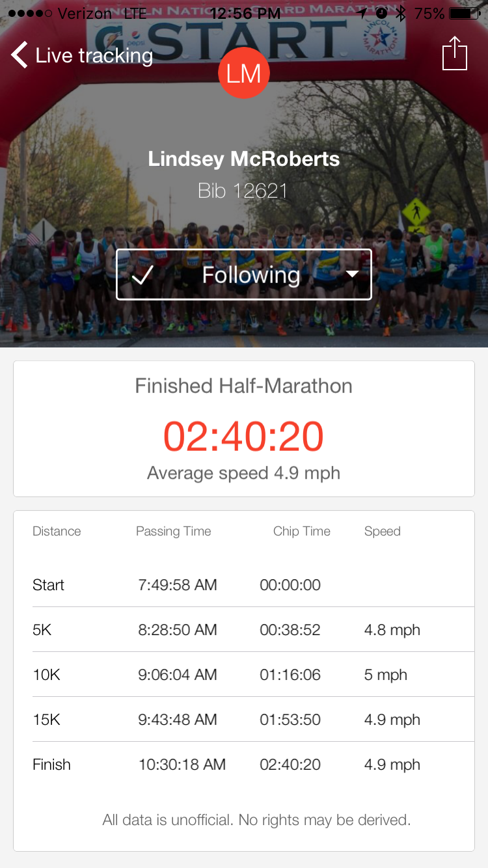488x868 pixels.
Task: Select the 5K split row
Action: pos(253,630)
